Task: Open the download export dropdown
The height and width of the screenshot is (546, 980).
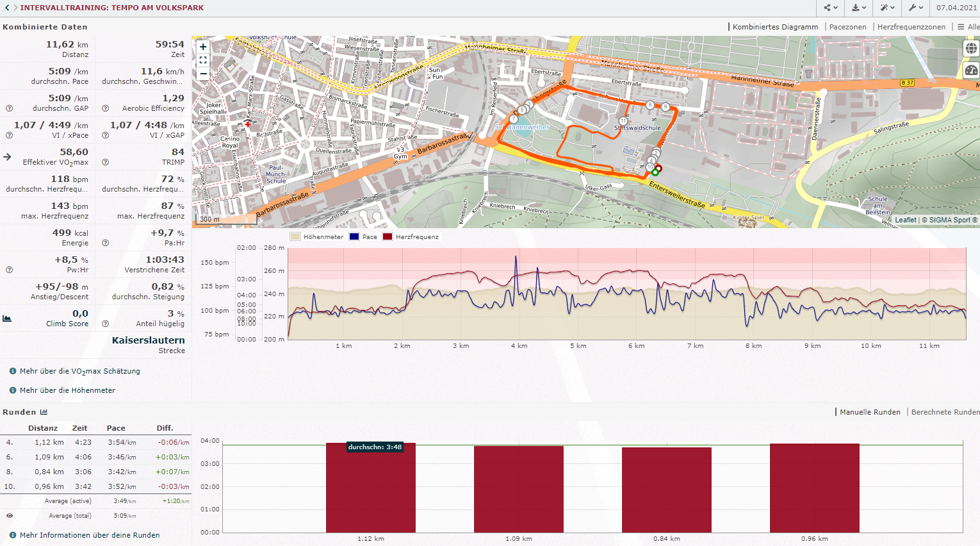Action: [x=859, y=8]
